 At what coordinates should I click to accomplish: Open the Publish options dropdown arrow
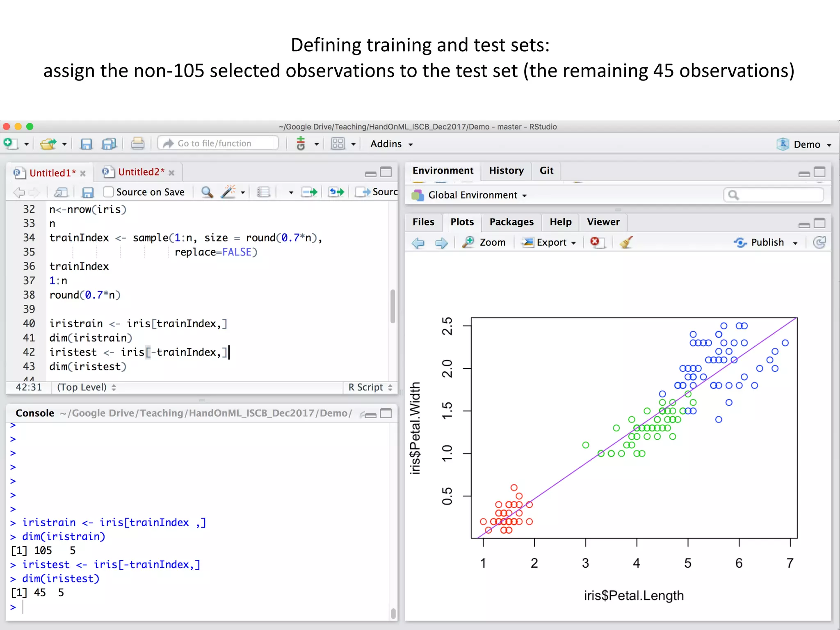795,243
